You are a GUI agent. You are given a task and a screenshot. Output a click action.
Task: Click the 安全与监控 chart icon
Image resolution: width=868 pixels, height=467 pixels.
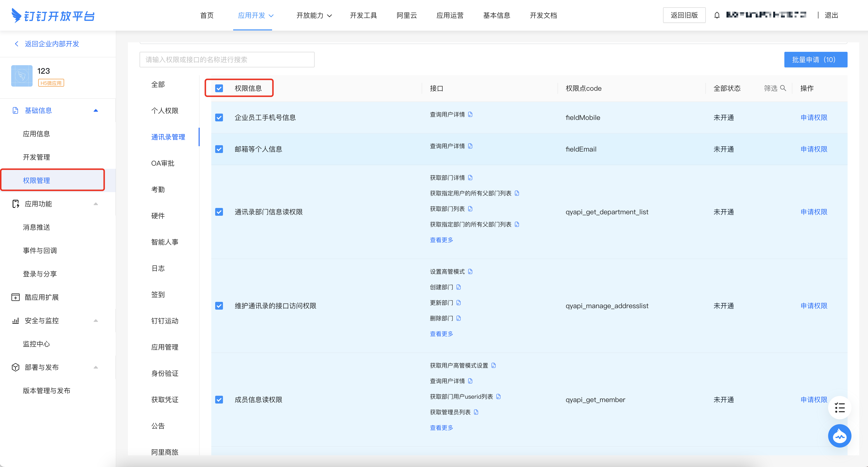(16, 321)
